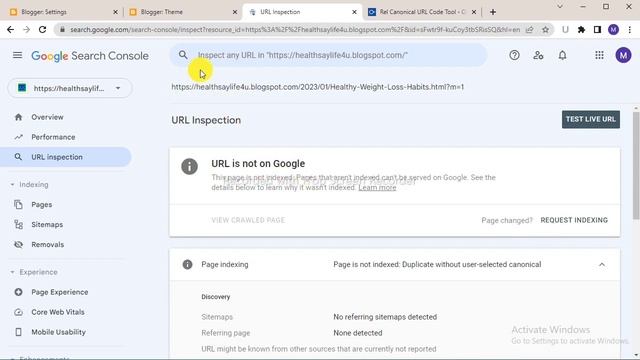Open the account avatar M in Search Console
The height and width of the screenshot is (360, 640).
click(623, 55)
